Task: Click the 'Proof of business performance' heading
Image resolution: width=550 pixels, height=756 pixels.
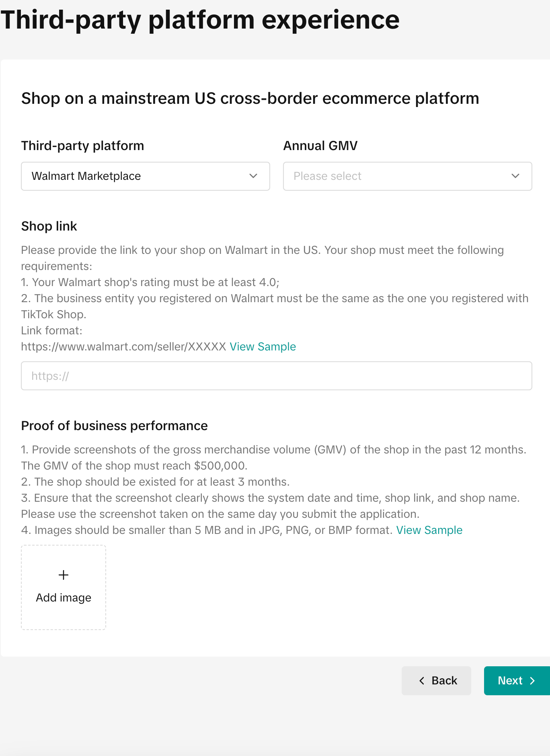Action: coord(114,426)
